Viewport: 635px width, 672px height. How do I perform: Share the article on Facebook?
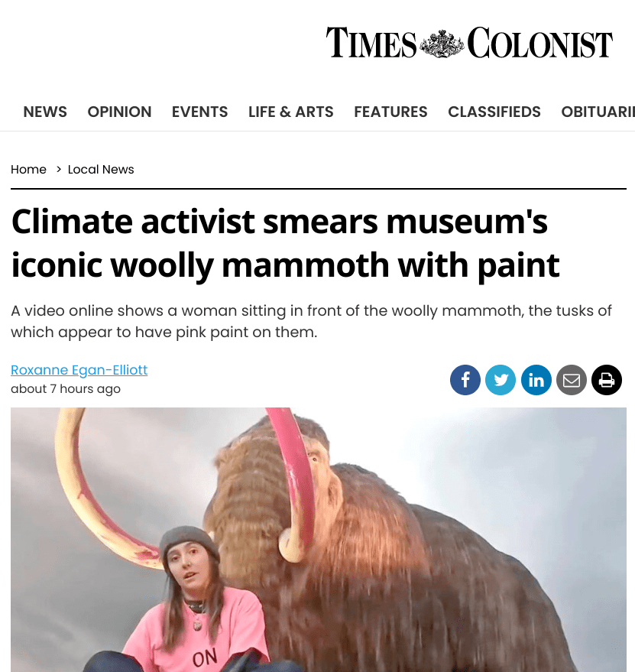tap(465, 380)
